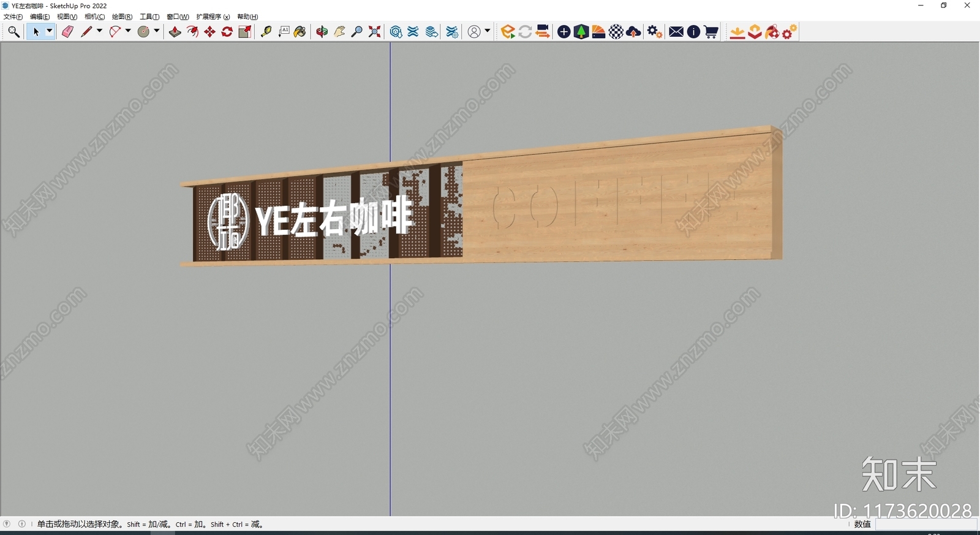Click the green tree hexagon icon

tap(581, 32)
